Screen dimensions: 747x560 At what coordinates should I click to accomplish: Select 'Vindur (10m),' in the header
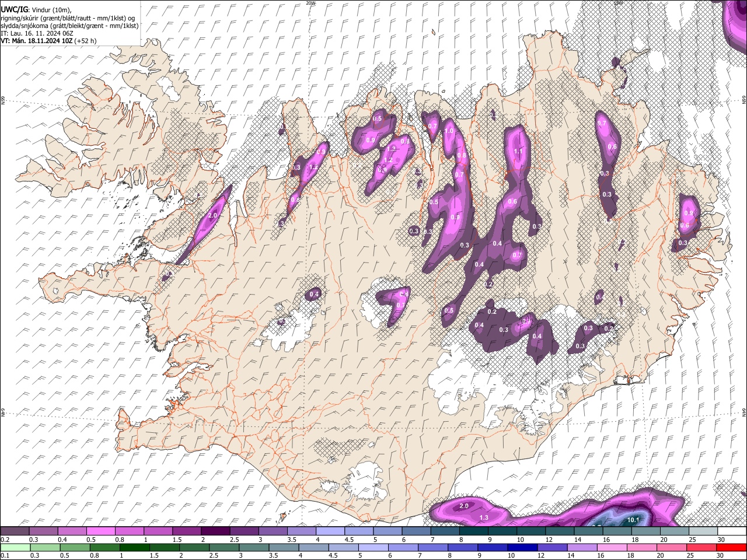tap(51, 10)
